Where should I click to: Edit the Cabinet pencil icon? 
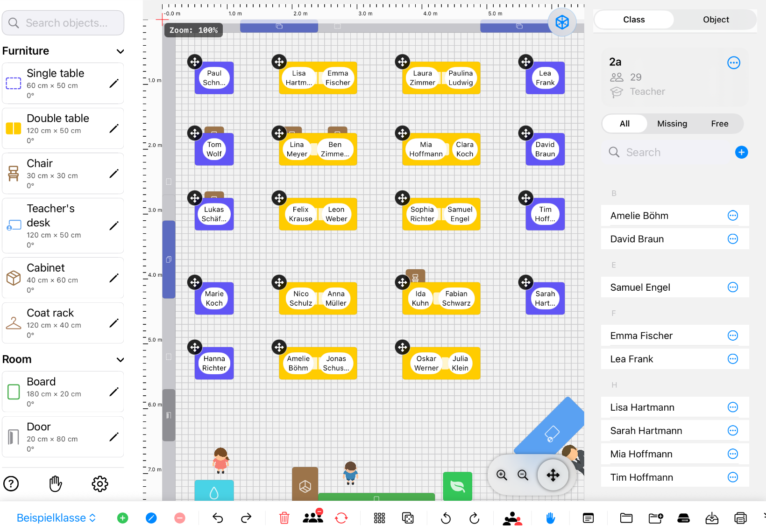click(x=114, y=278)
